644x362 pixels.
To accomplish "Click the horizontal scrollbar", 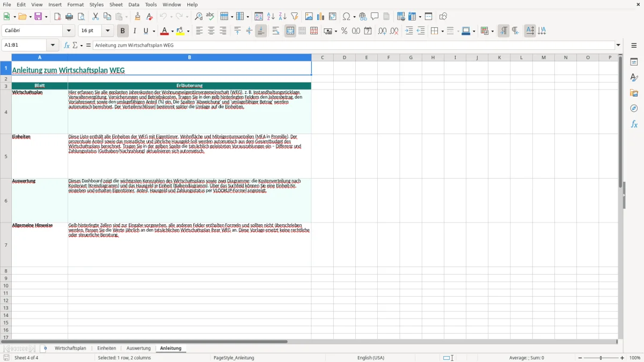I will point(144,341).
